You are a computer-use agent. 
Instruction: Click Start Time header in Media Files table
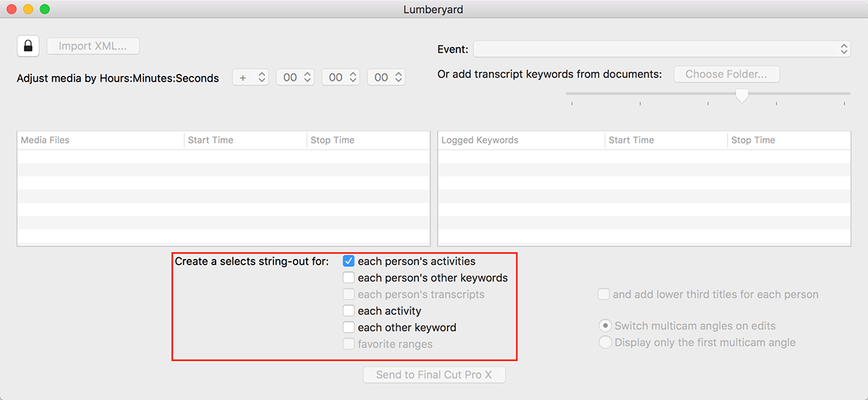coord(245,140)
